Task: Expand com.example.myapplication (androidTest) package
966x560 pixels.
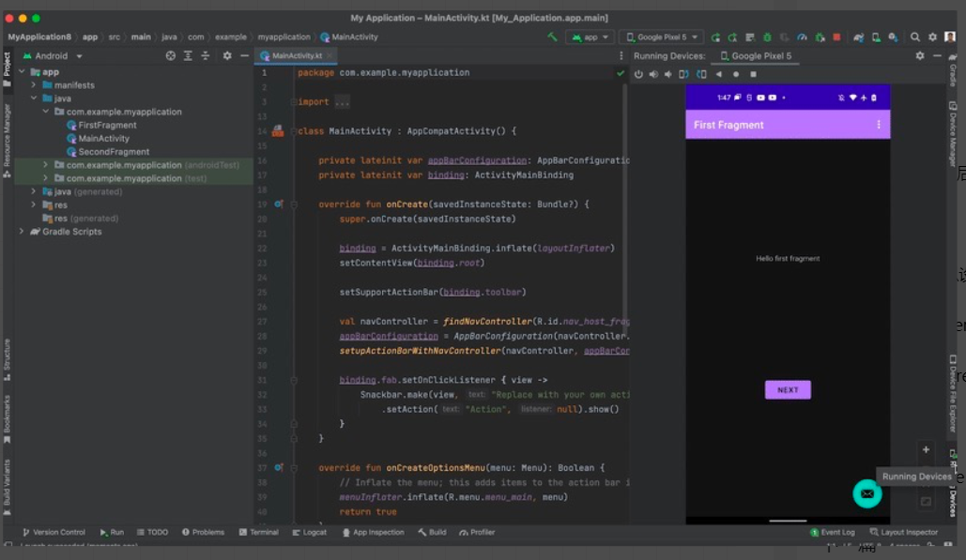Action: (x=46, y=165)
